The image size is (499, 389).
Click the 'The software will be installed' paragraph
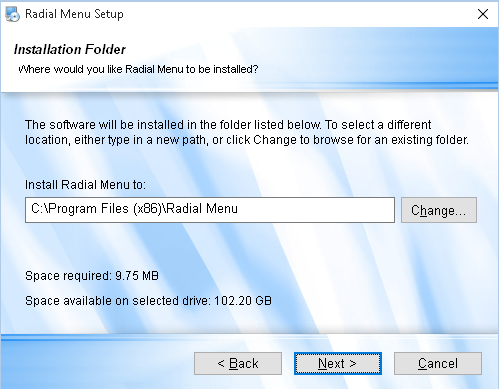[247, 132]
